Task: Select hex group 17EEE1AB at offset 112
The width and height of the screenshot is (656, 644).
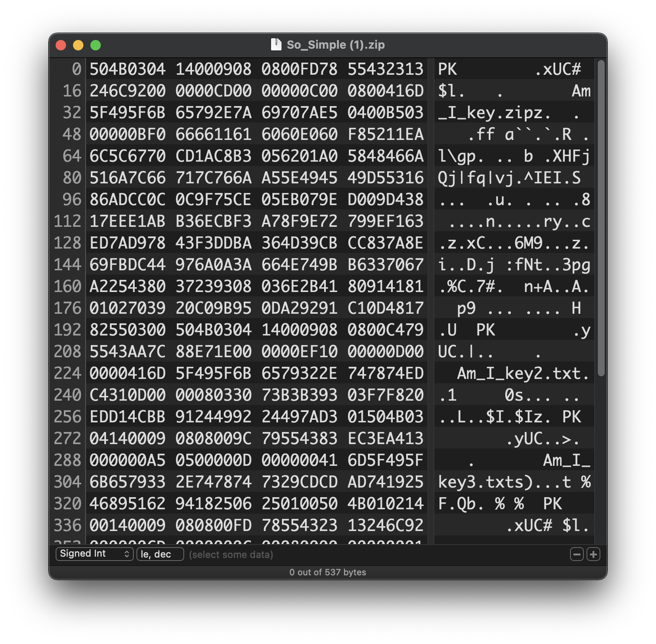Action: (x=127, y=221)
